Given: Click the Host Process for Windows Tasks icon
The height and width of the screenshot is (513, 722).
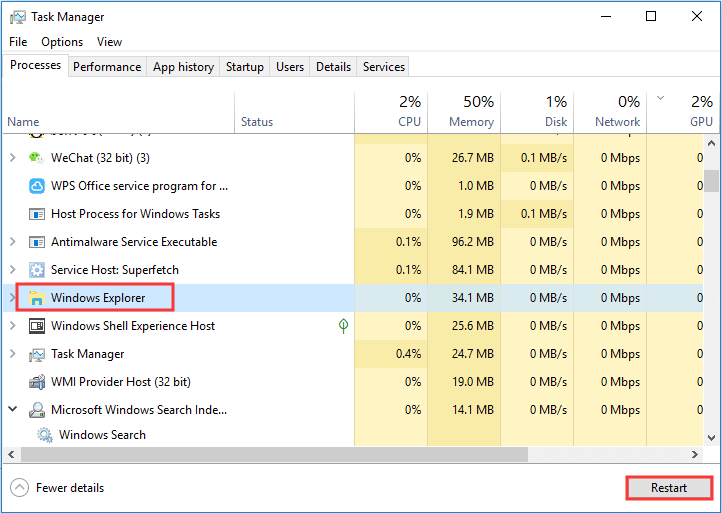Looking at the screenshot, I should click(36, 214).
